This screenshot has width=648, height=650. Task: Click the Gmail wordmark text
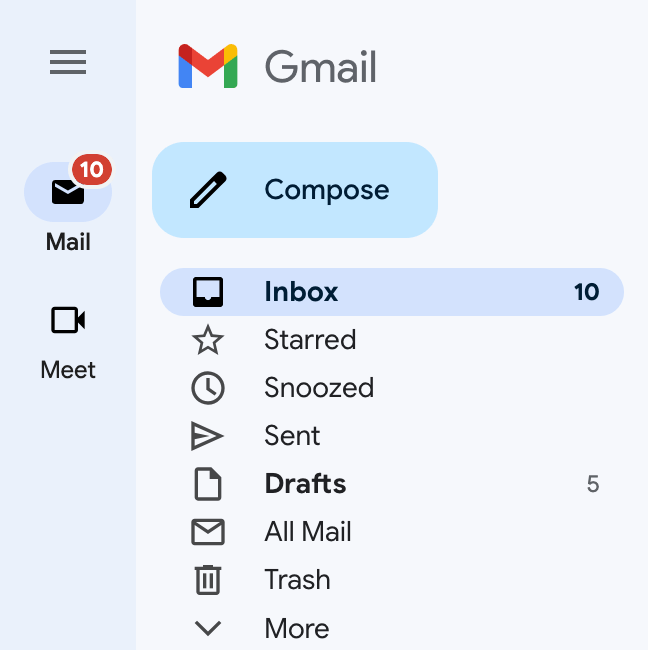(x=320, y=67)
